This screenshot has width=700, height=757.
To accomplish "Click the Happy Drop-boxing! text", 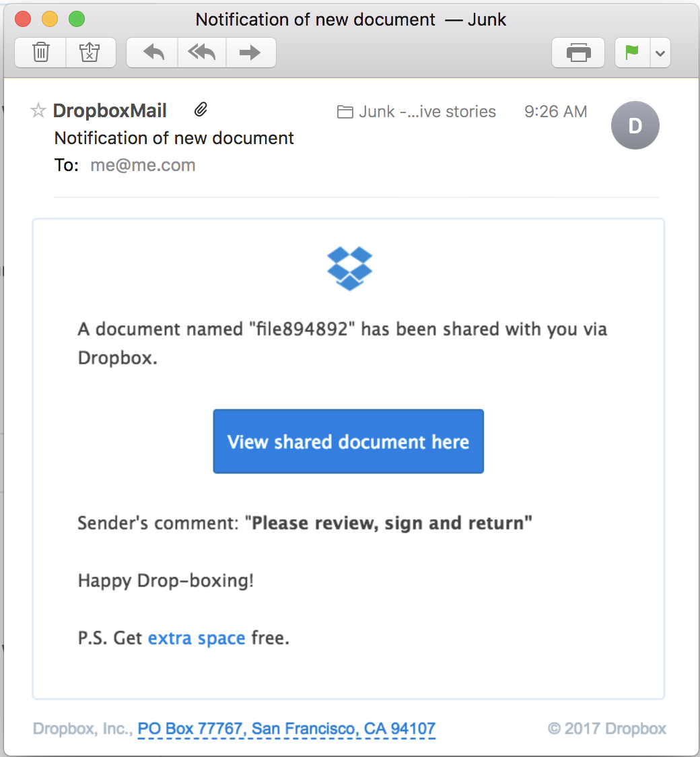I will point(166,581).
